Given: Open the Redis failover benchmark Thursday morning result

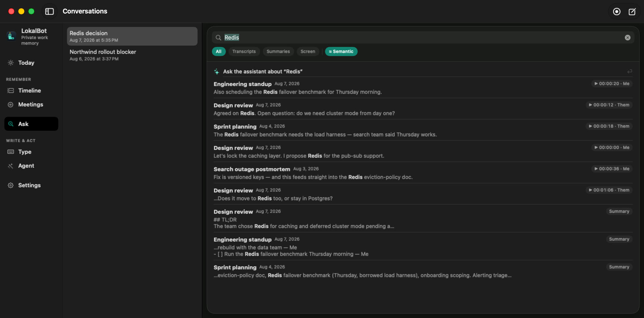Looking at the screenshot, I should point(423,88).
